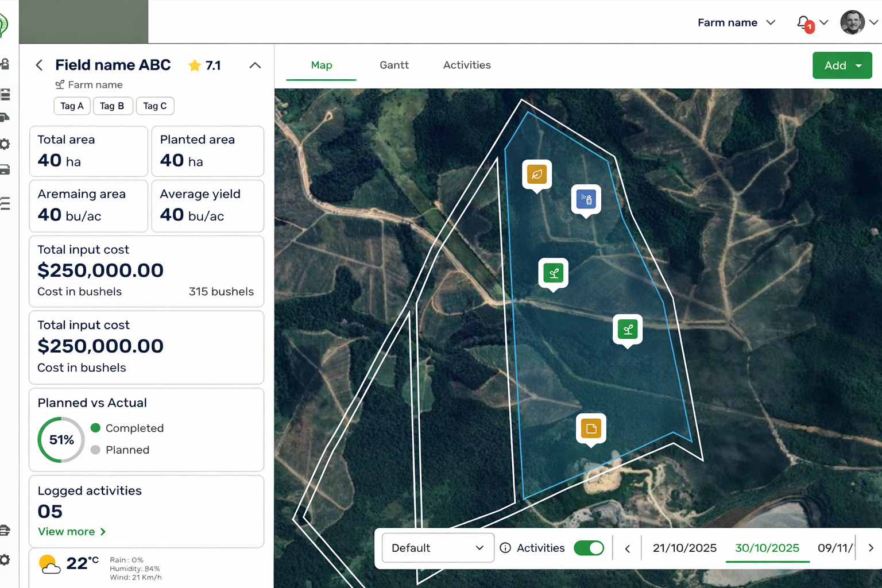
Task: Open the green seedling marker near right boundary
Action: [x=628, y=330]
